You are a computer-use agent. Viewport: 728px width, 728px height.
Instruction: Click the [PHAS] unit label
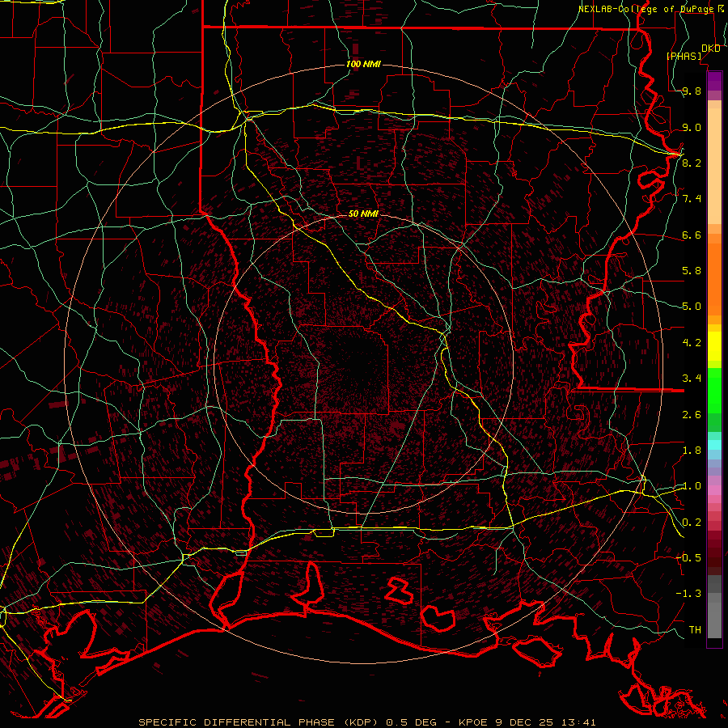tap(684, 56)
